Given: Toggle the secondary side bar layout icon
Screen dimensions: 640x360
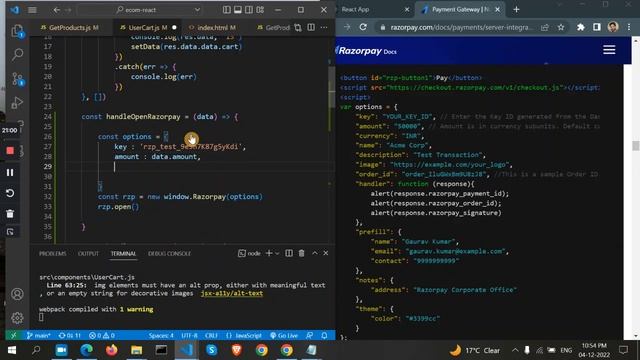Looking at the screenshot, I should point(249,9).
